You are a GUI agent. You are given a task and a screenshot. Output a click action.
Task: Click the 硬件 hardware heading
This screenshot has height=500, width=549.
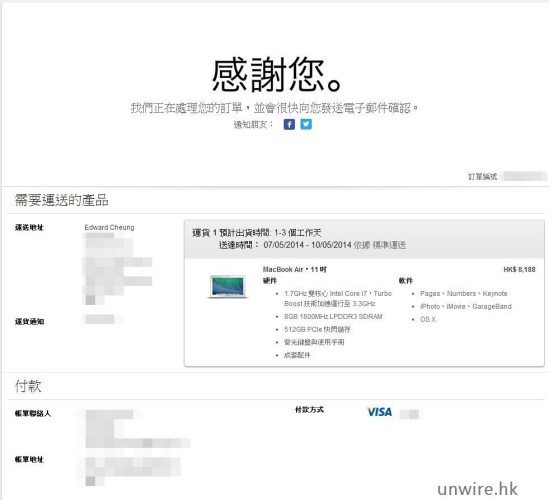270,280
